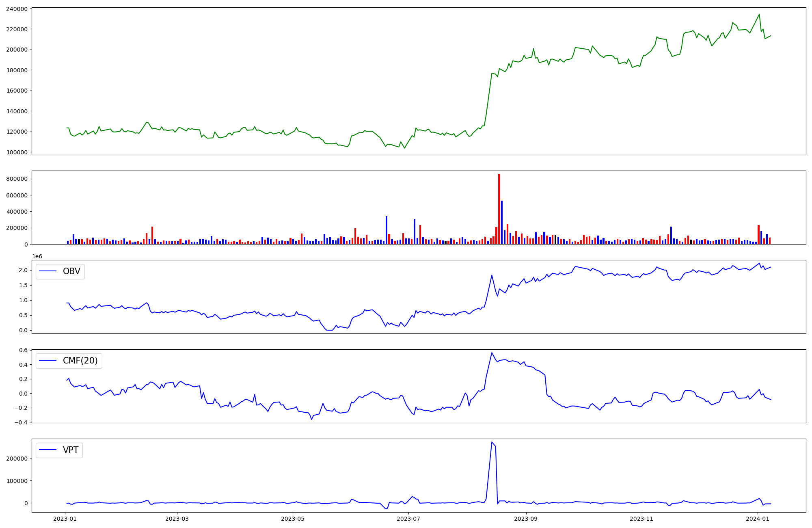Click the 2023-01 x-axis label

pos(65,519)
